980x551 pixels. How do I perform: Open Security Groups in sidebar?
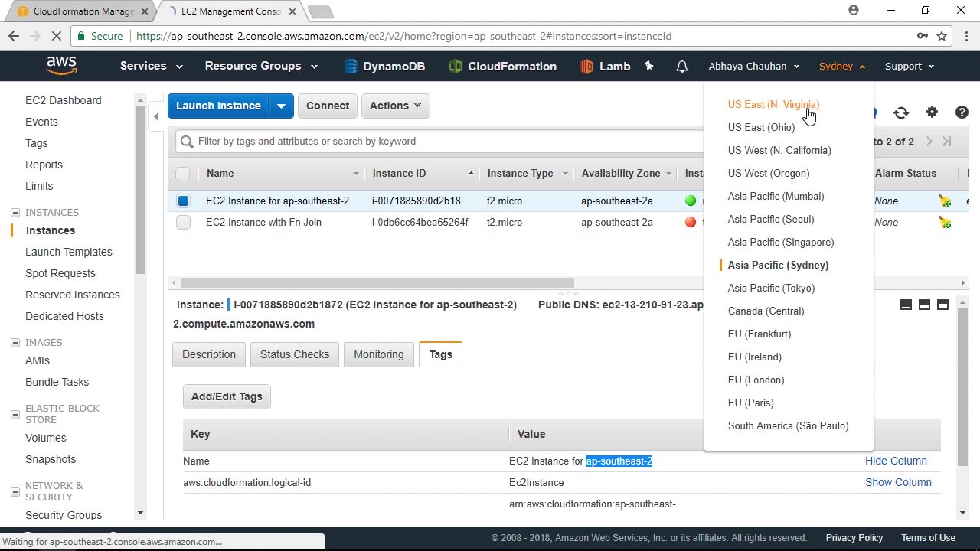[x=64, y=515]
